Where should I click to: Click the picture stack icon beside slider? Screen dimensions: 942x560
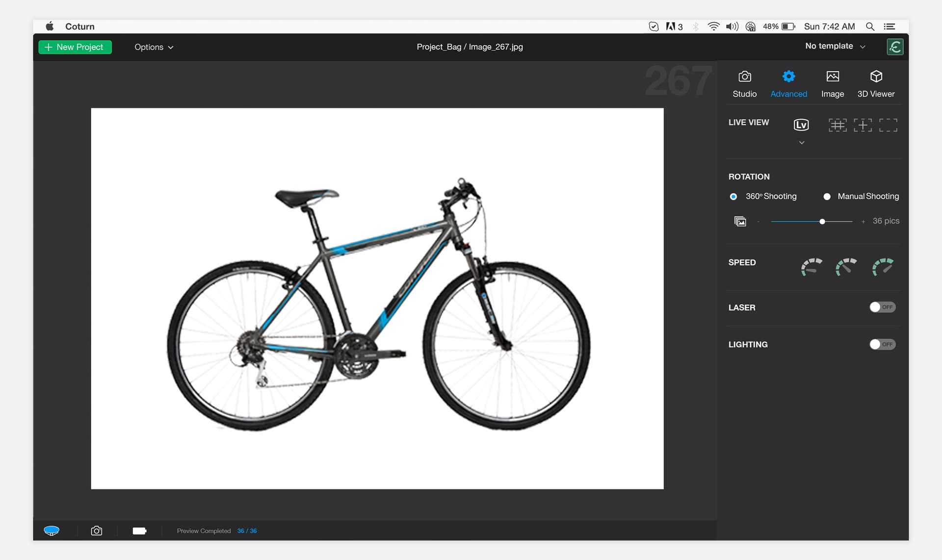(740, 221)
